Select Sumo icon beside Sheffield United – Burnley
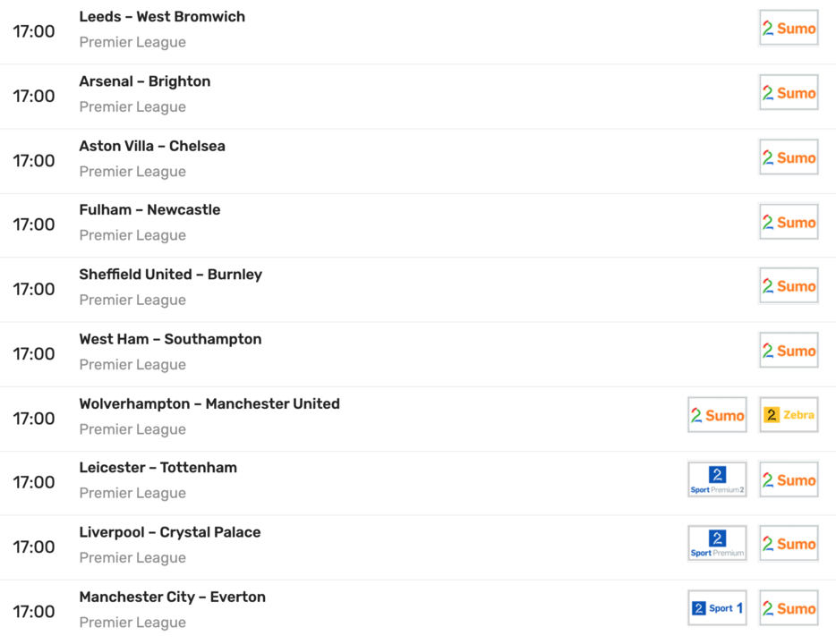Image resolution: width=836 pixels, height=644 pixels. (789, 286)
